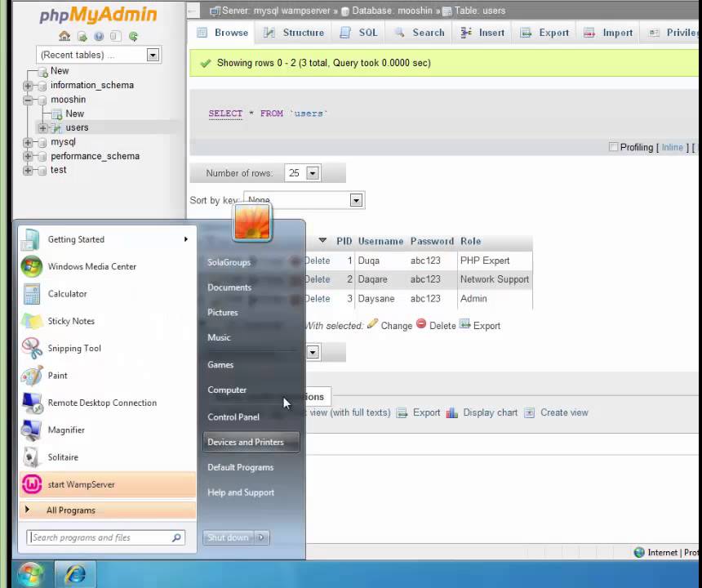This screenshot has height=588, width=702.
Task: Click the Shut down button
Action: (228, 537)
